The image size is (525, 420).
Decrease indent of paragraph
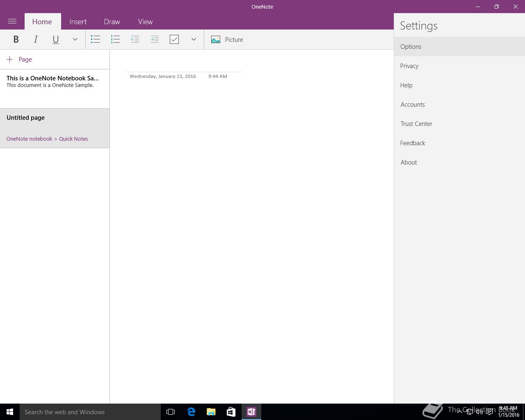[135, 39]
